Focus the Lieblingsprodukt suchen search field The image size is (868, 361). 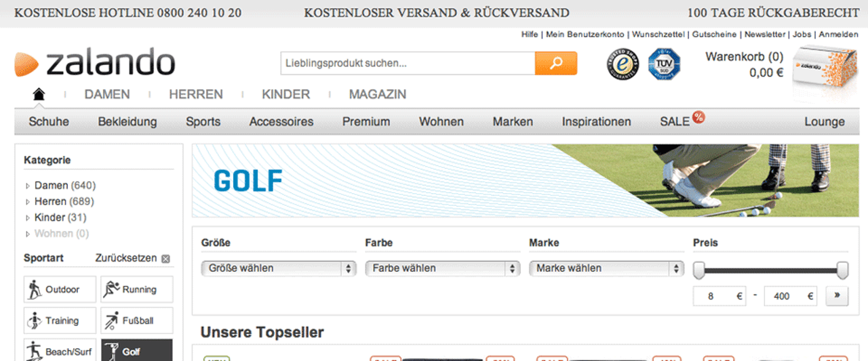tap(408, 63)
